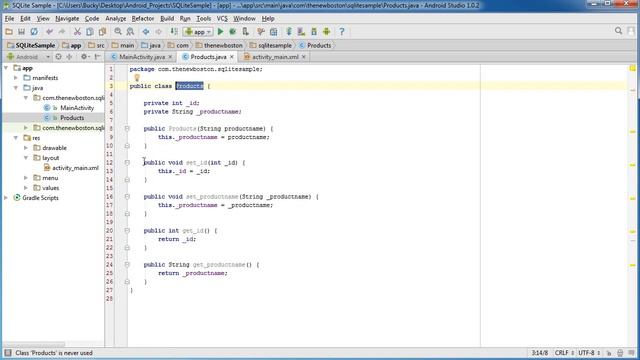The height and width of the screenshot is (360, 640).
Task: Collapse the app tree node
Action: [6, 68]
